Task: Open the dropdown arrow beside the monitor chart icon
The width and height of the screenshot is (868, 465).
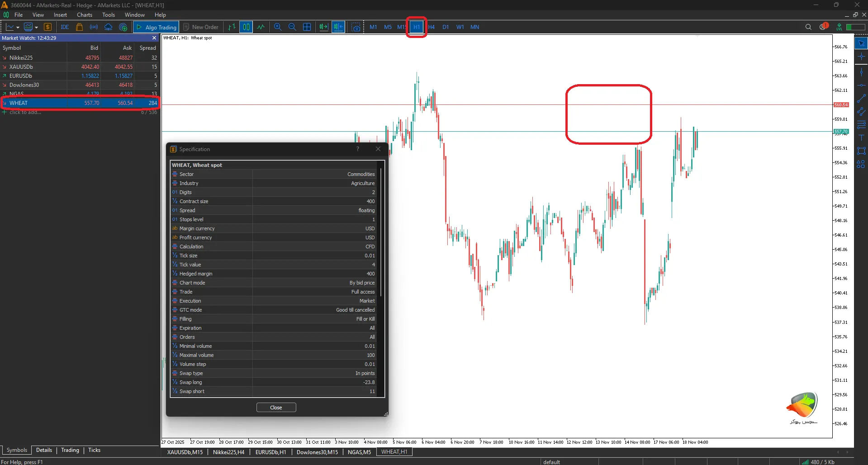Action: click(x=36, y=28)
